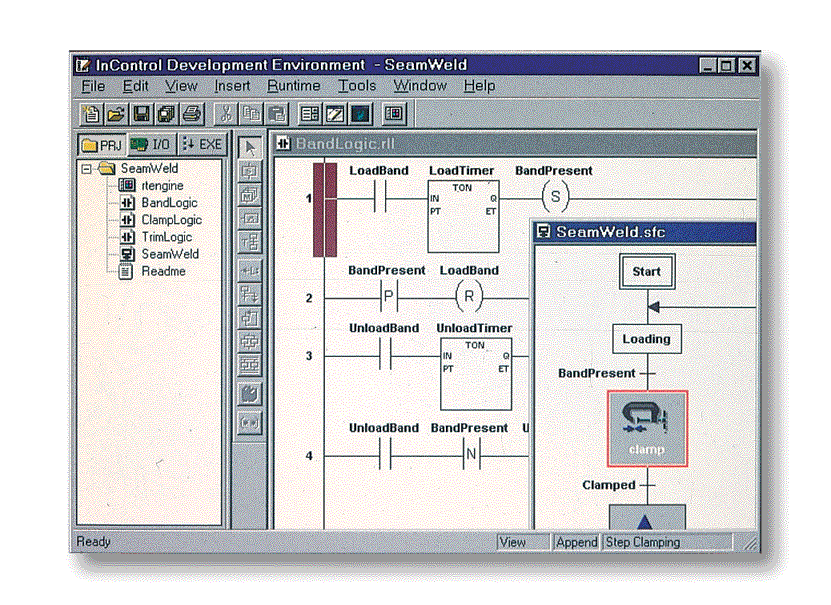Click the LoadTimer TON block
Screen dimensions: 831x605
(x=463, y=217)
